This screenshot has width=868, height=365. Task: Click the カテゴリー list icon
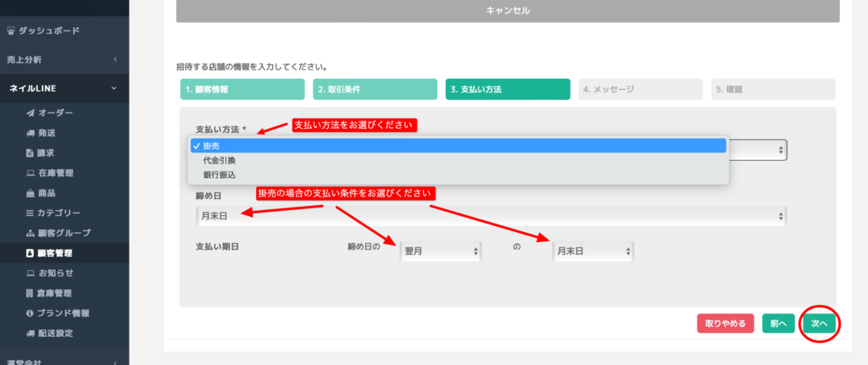coord(30,213)
